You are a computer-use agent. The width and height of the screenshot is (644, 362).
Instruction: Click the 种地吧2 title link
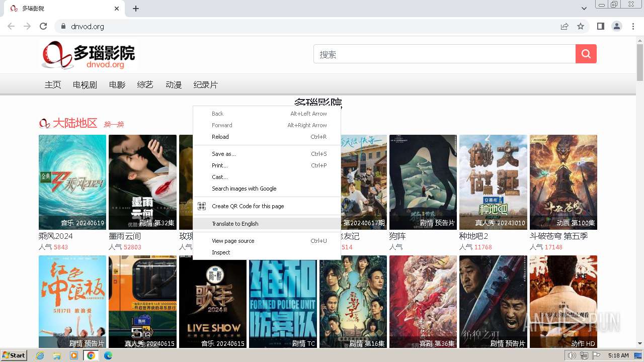474,236
